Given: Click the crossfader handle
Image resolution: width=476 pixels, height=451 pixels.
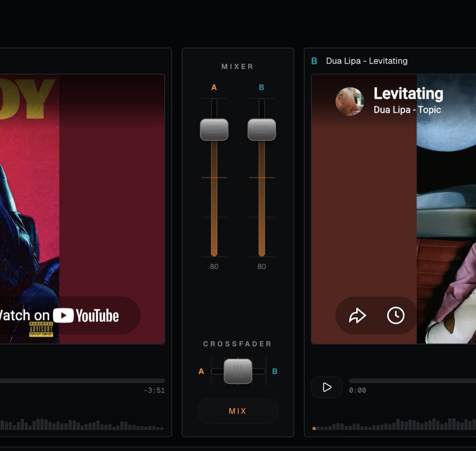Looking at the screenshot, I should 238,371.
